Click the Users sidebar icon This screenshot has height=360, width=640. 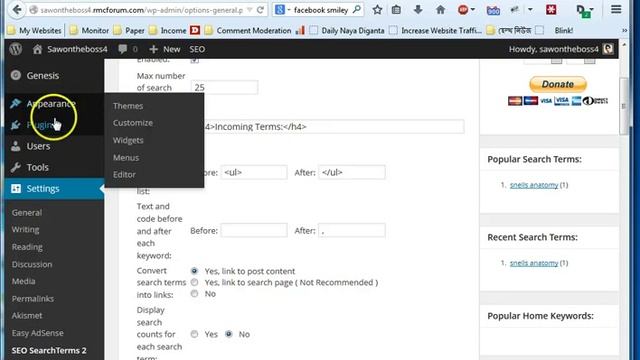[x=16, y=146]
